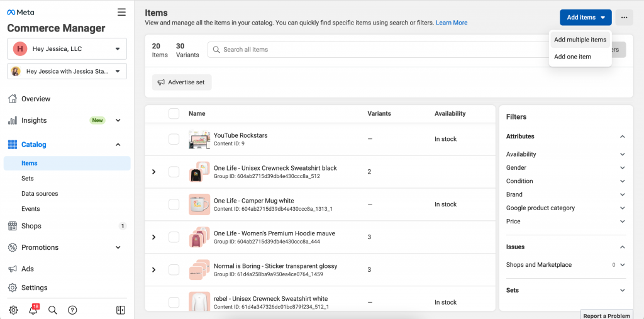
Task: Open Normal is Boring sticker thumbnail
Action: pyautogui.click(x=199, y=270)
